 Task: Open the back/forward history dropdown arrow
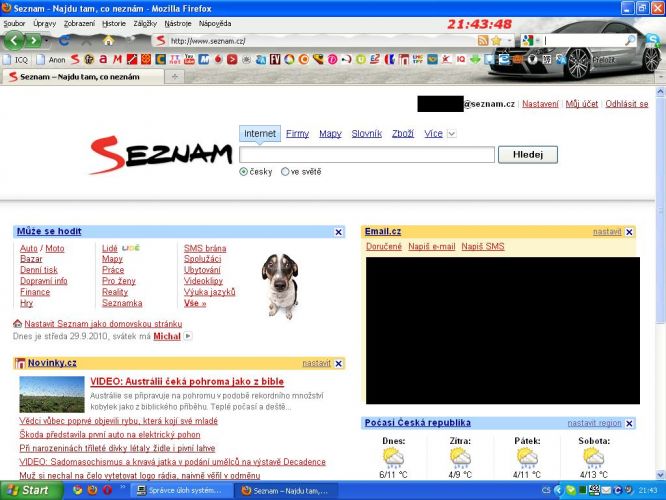click(x=47, y=41)
